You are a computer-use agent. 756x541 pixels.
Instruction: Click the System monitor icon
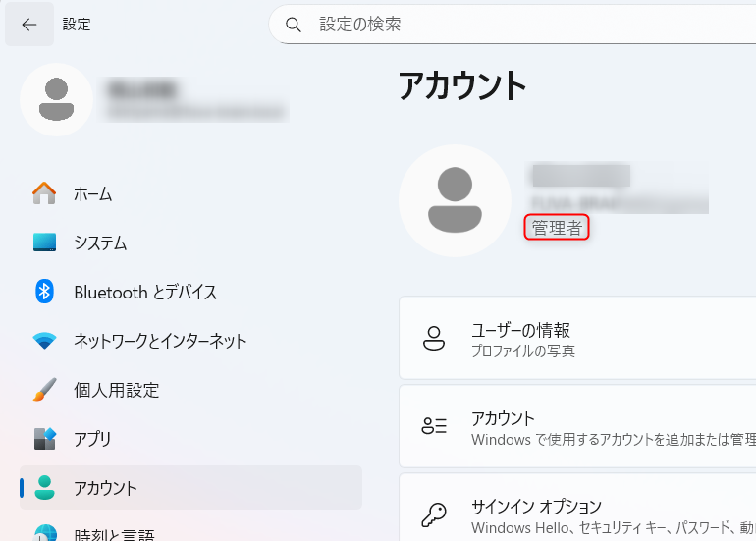click(44, 243)
